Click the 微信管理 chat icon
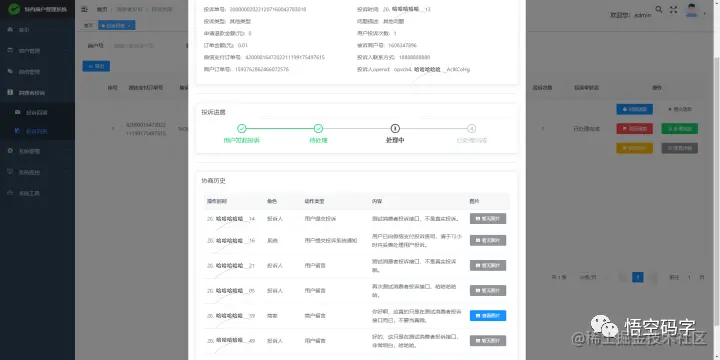Image resolution: width=720 pixels, height=360 pixels. [10, 71]
